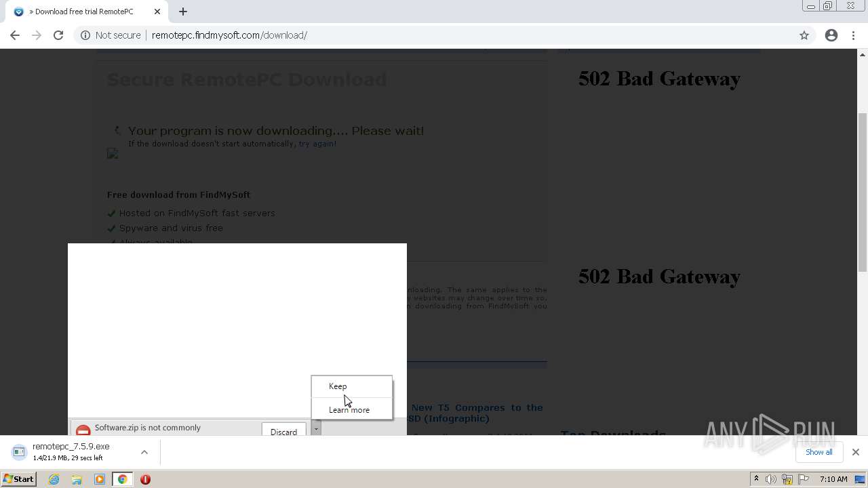
Task: Open the Windows Start menu
Action: point(19,479)
